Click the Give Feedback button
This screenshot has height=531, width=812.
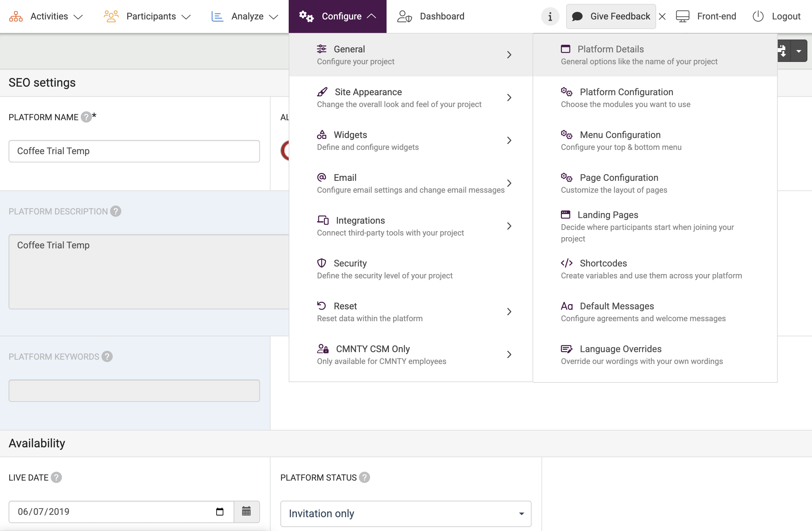(611, 16)
